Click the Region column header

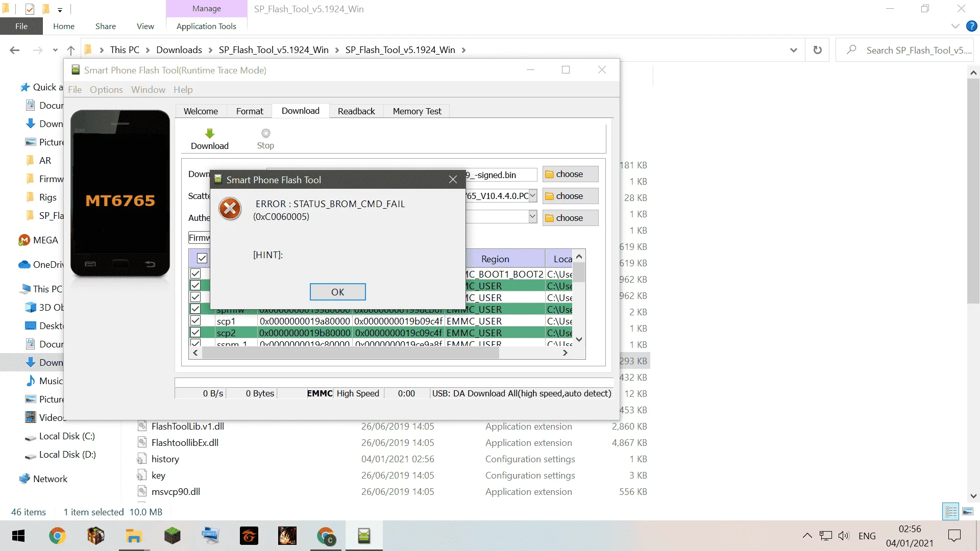pos(495,259)
